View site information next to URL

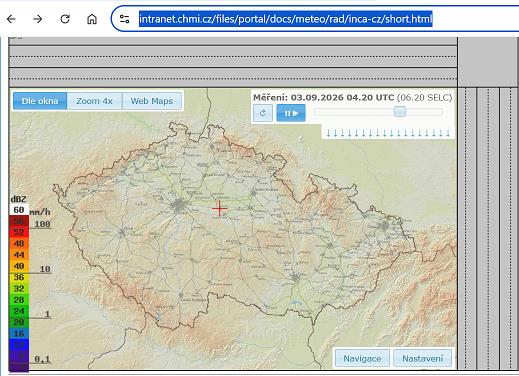(x=125, y=19)
